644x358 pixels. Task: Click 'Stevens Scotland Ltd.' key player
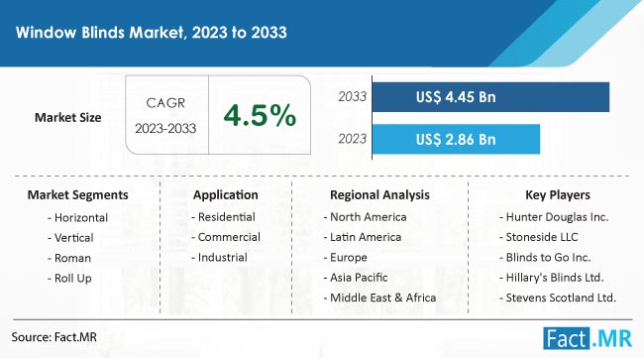click(x=561, y=298)
